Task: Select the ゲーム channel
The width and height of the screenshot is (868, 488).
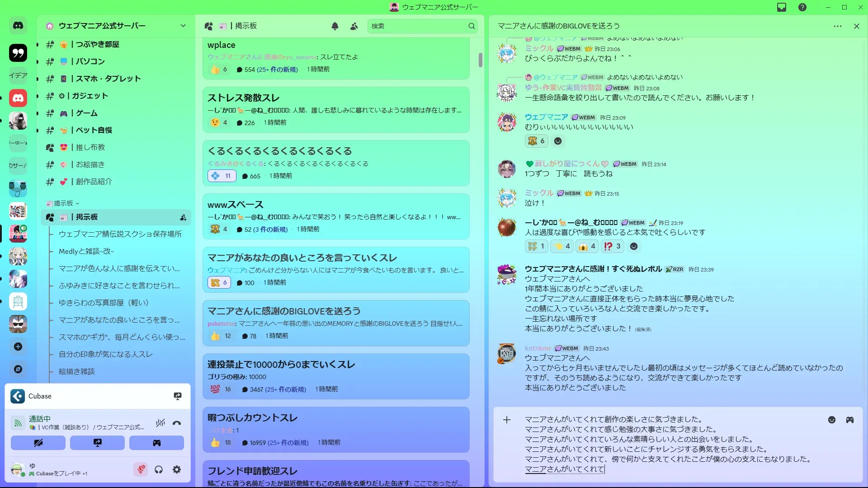Action: [86, 113]
